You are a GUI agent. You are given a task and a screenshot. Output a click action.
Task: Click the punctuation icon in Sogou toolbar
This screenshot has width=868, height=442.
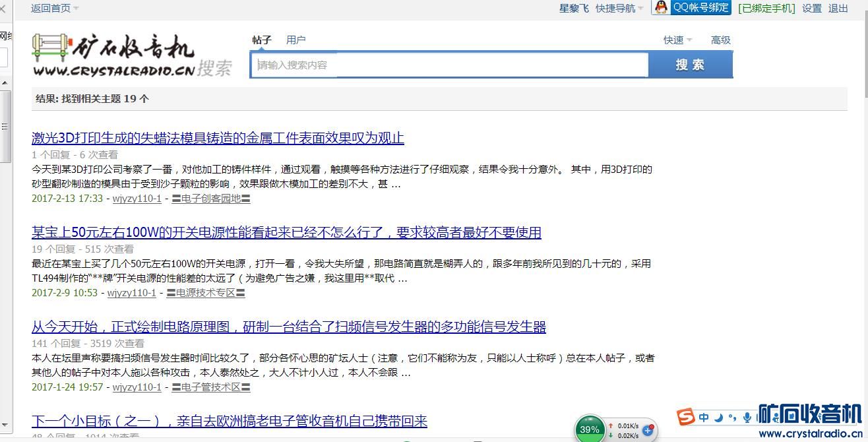732,417
